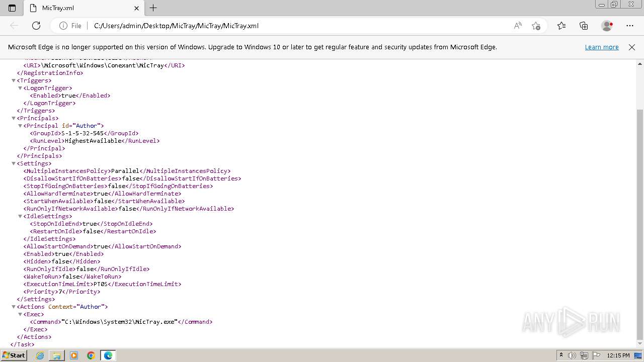
Task: Select the MicTray.xml tab
Action: [84, 8]
